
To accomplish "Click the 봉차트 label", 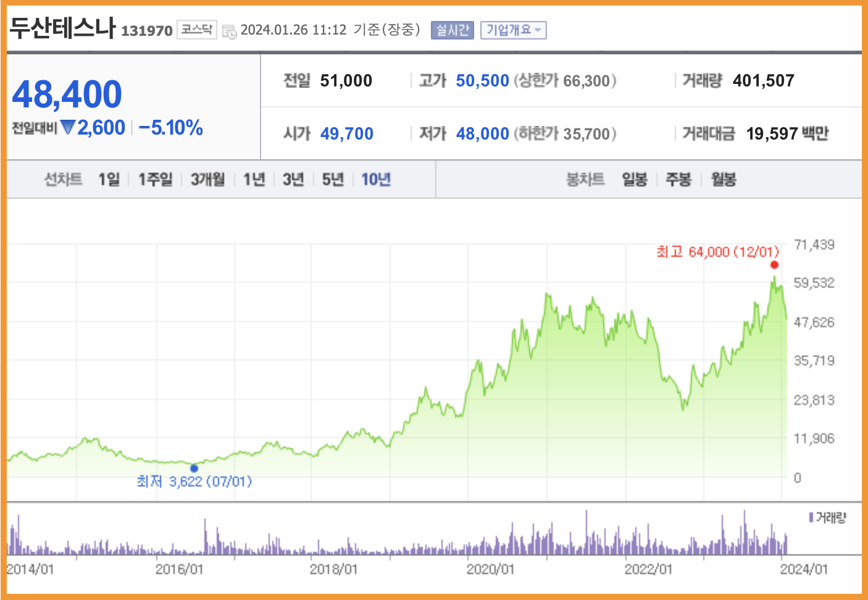I will tap(585, 179).
